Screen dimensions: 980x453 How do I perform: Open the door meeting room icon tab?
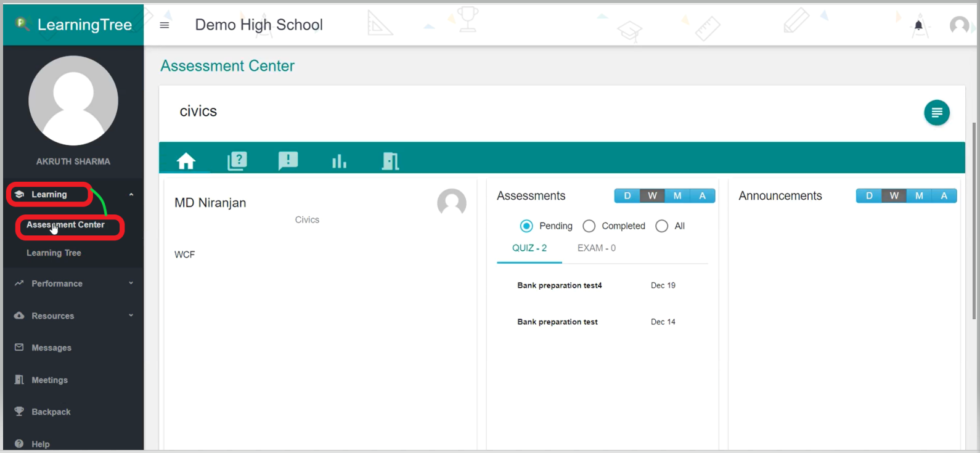[390, 161]
